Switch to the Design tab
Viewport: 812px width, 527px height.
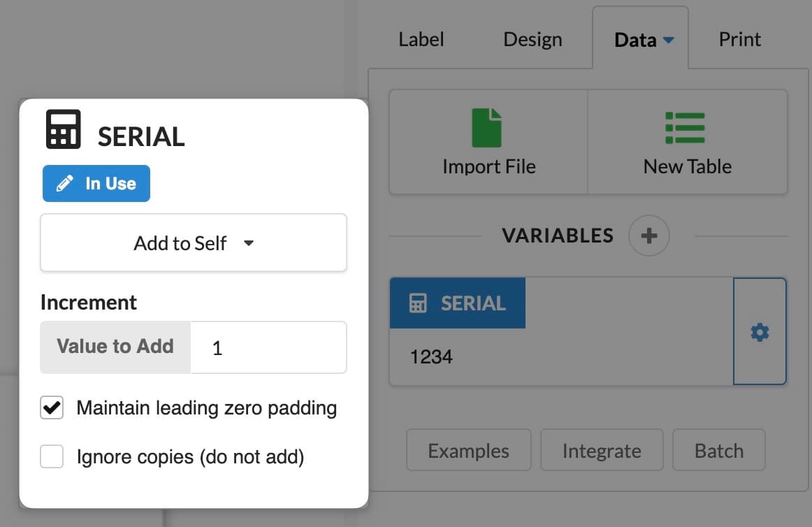click(x=532, y=39)
